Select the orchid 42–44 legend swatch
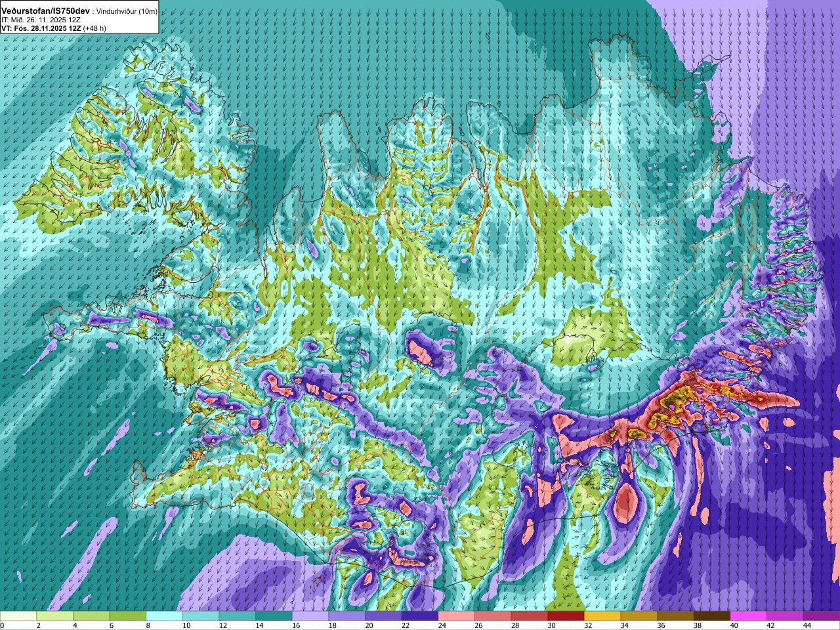Image resolution: width=840 pixels, height=630 pixels. click(x=785, y=616)
